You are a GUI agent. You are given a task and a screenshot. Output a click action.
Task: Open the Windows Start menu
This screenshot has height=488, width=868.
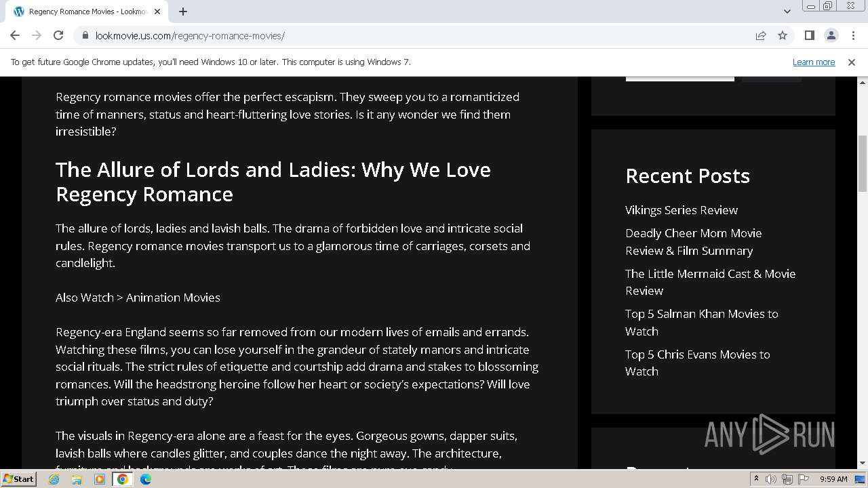(x=18, y=479)
